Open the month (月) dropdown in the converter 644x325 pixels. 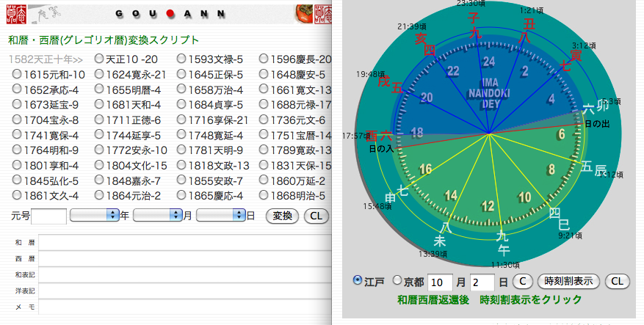(x=157, y=215)
